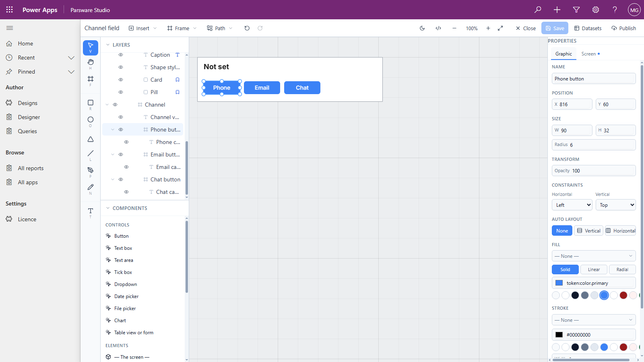Collapse the LAYERS panel
644x362 pixels.
[x=108, y=45]
